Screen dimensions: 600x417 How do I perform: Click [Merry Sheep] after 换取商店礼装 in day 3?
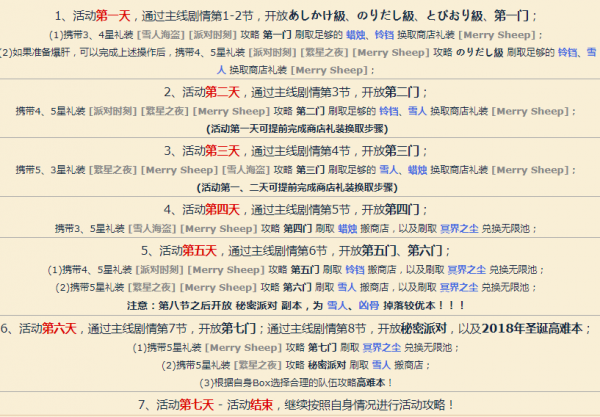(530, 170)
